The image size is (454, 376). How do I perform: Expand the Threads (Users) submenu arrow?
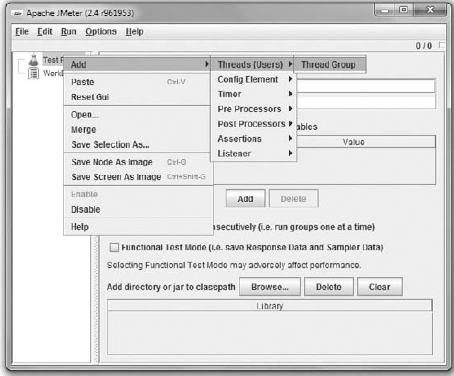pos(290,64)
